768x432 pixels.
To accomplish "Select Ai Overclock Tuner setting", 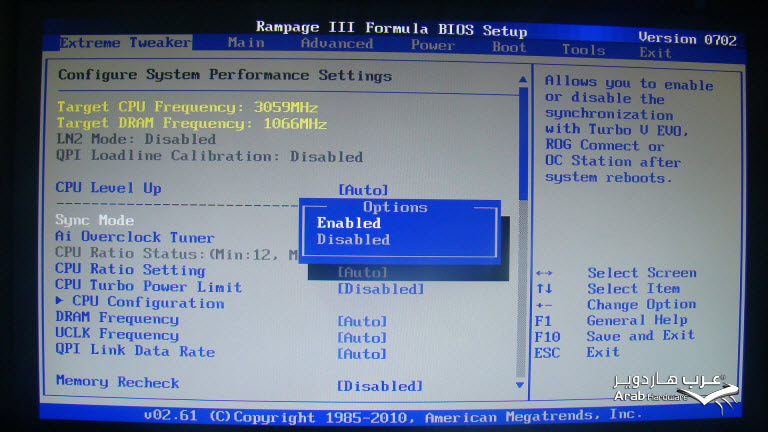I will pos(135,237).
